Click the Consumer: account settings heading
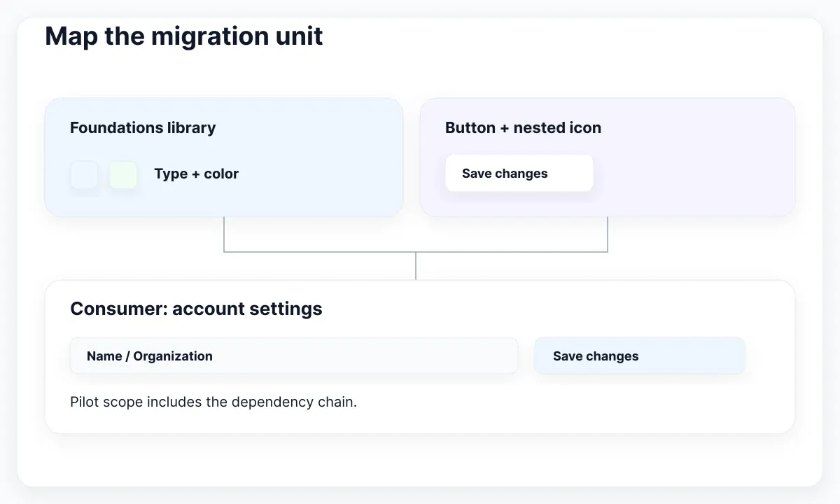Screen dimensions: 840x504 [x=196, y=309]
